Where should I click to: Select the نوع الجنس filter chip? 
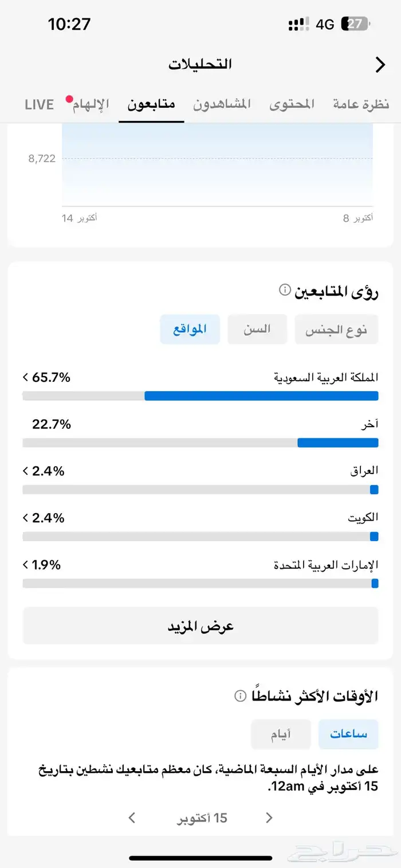[336, 330]
